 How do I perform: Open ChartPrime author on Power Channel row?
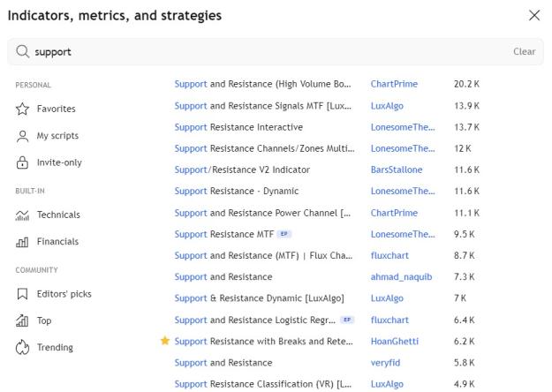click(394, 213)
